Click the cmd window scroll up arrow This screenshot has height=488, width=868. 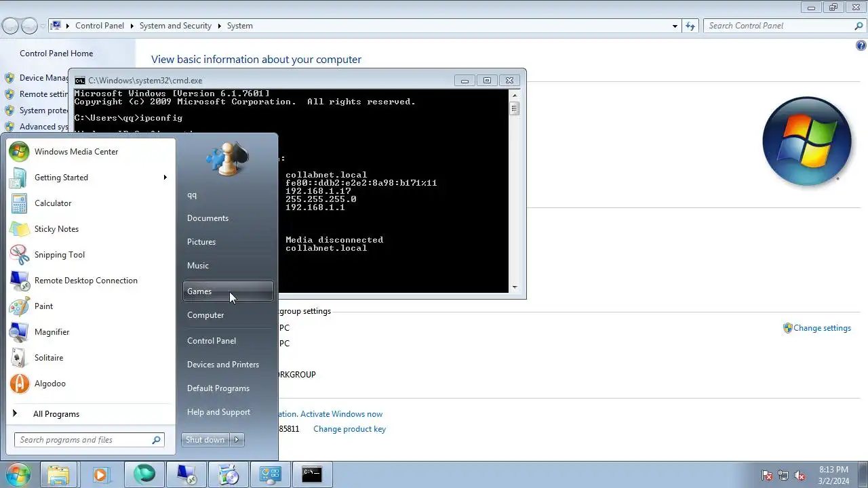[x=514, y=95]
